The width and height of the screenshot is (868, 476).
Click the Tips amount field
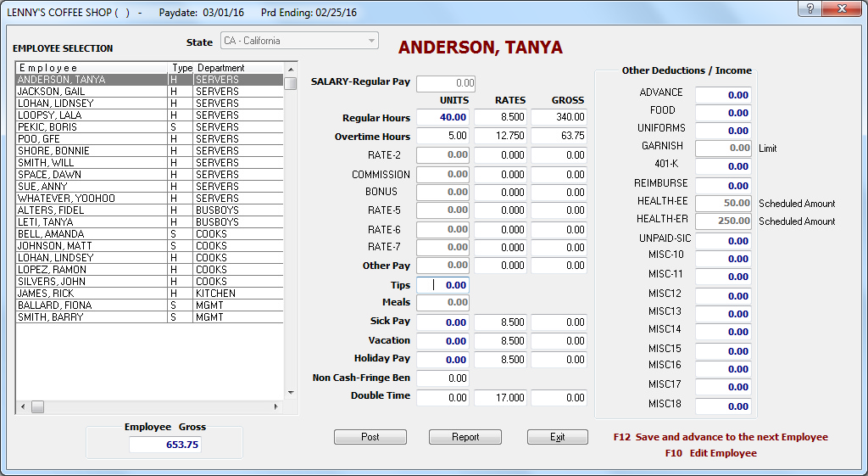click(442, 285)
